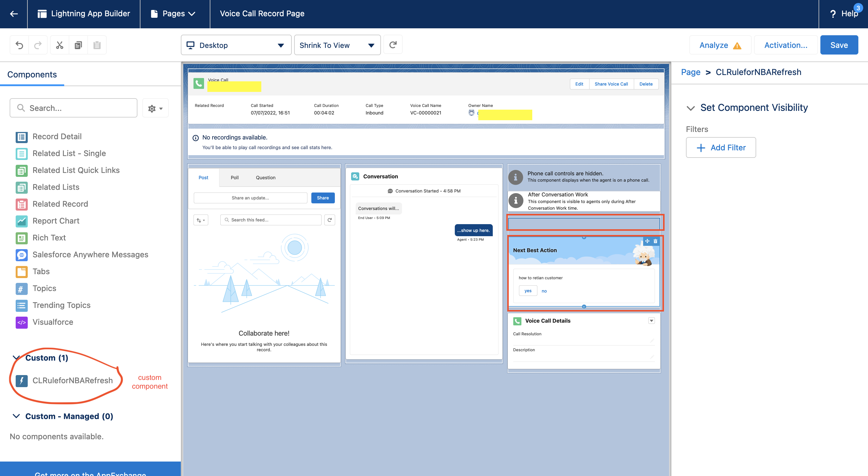Select the Related List - Single icon
The width and height of the screenshot is (868, 476).
[22, 154]
